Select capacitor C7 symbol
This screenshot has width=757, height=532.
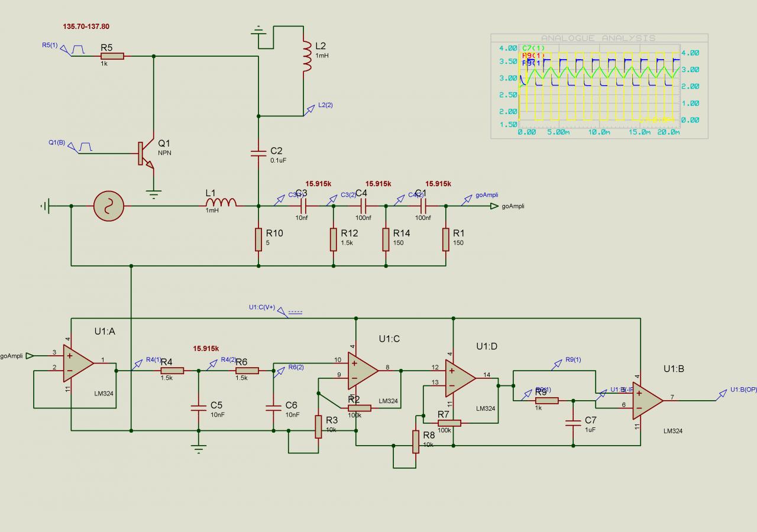tap(573, 423)
